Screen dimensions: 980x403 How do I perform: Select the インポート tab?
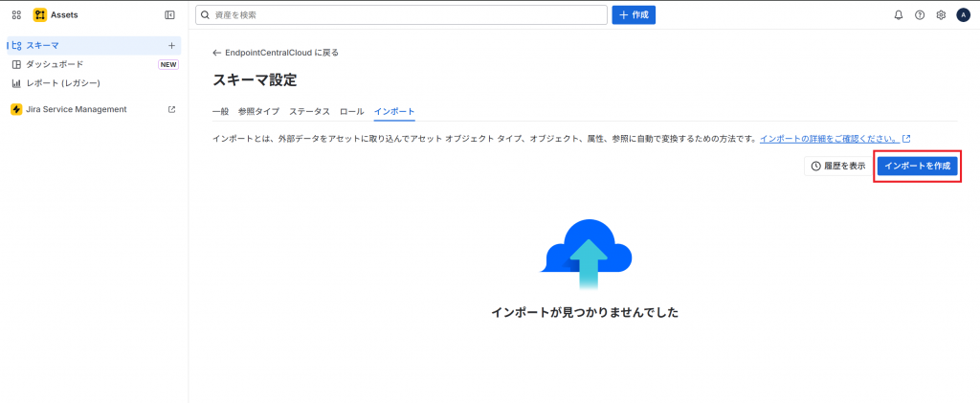[x=394, y=111]
